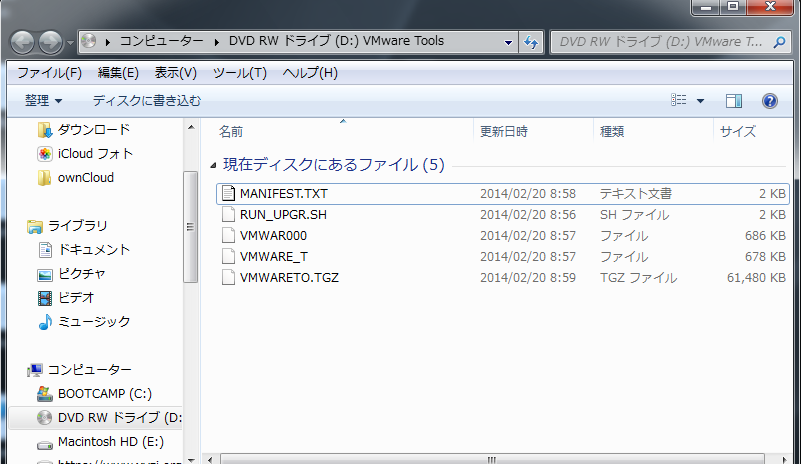Click DVD RW ドライブ (D:) VMware Tools breadcrumb
Viewport: 801px width, 464px height.
[336, 41]
